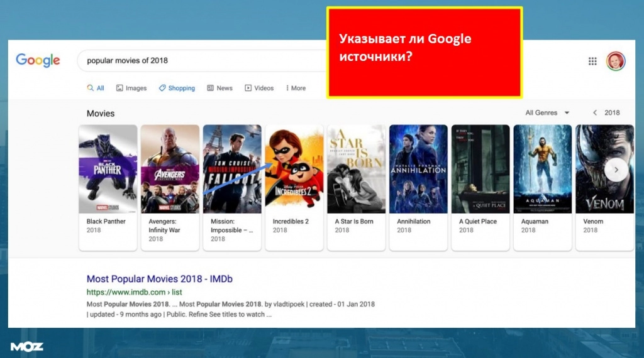The image size is (644, 358).
Task: Open the Black Panther movie poster
Action: coord(108,169)
